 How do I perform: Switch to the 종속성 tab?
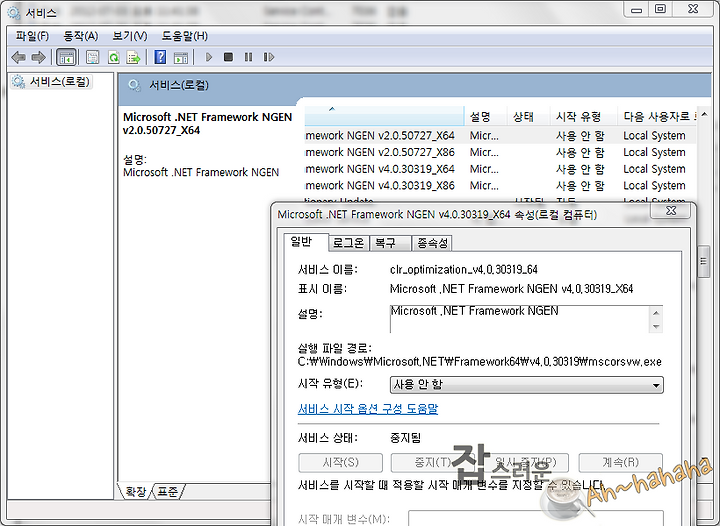(x=432, y=243)
